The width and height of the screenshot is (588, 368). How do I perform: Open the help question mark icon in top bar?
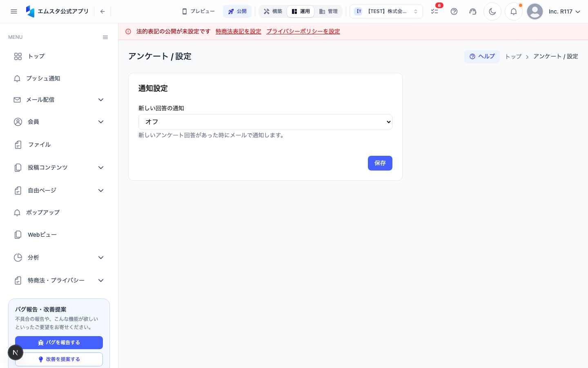[454, 11]
